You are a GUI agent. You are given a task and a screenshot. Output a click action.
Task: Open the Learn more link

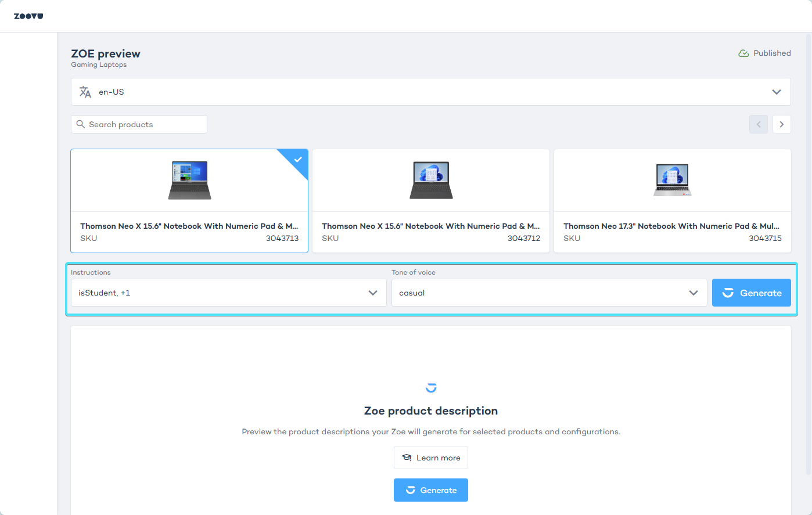point(431,458)
